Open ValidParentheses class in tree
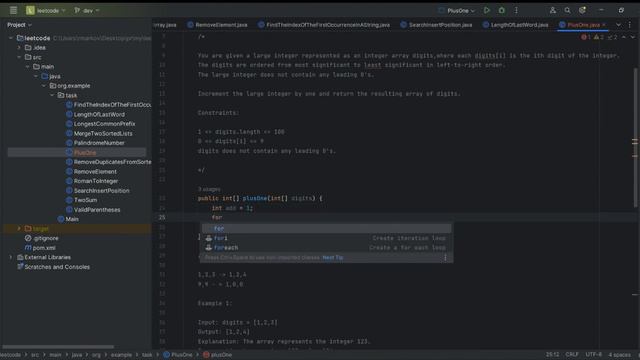The width and height of the screenshot is (640, 360). (x=93, y=210)
